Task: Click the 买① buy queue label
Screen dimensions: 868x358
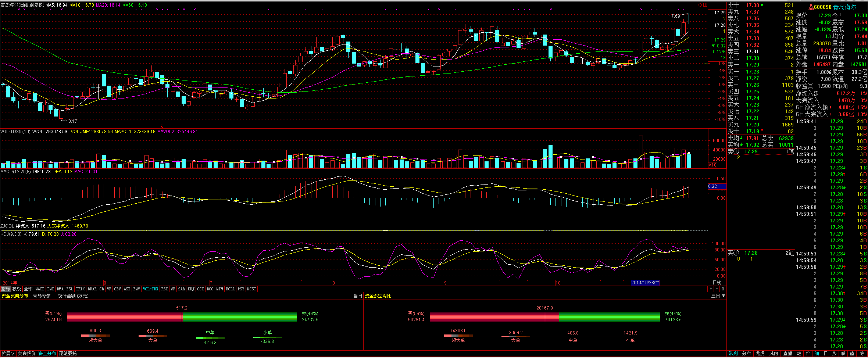Action: 733,253
